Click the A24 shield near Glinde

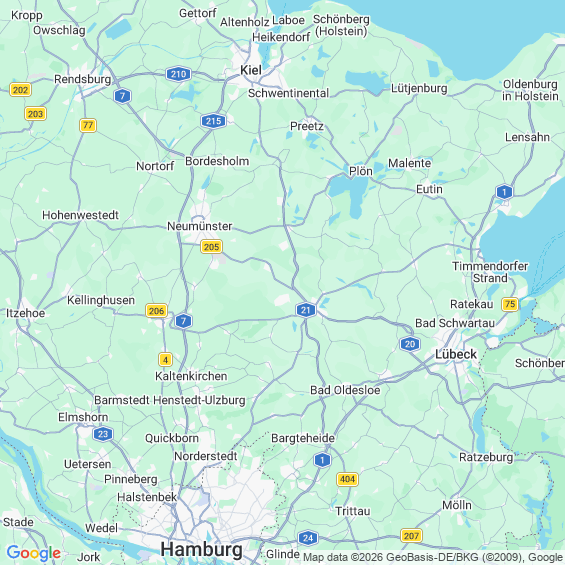tap(308, 538)
